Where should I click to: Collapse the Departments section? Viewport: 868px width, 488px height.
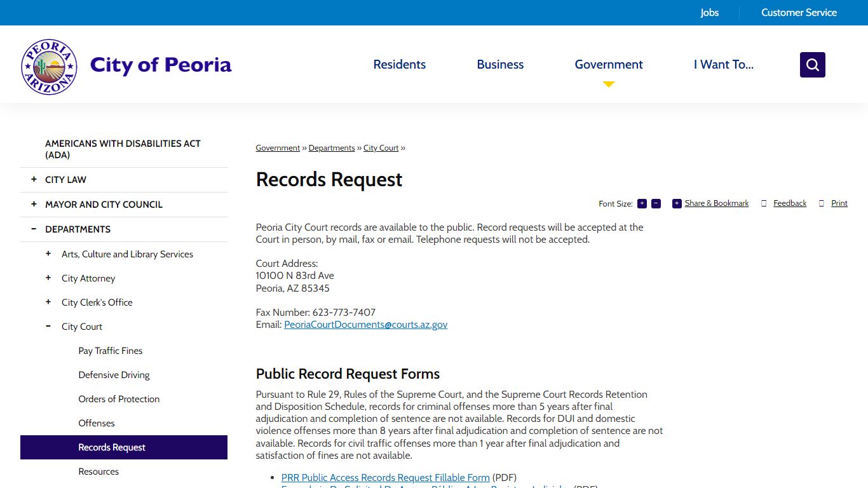34,229
